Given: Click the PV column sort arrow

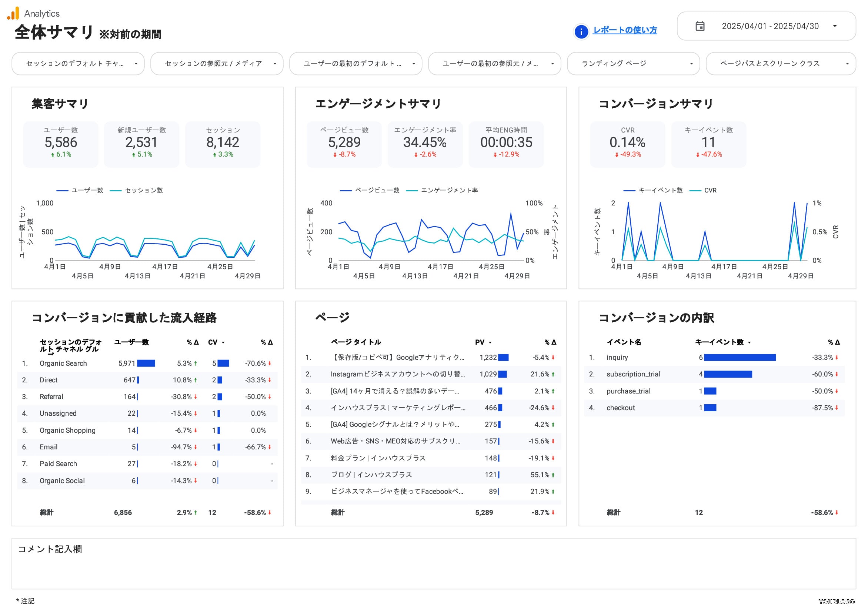Looking at the screenshot, I should [490, 342].
